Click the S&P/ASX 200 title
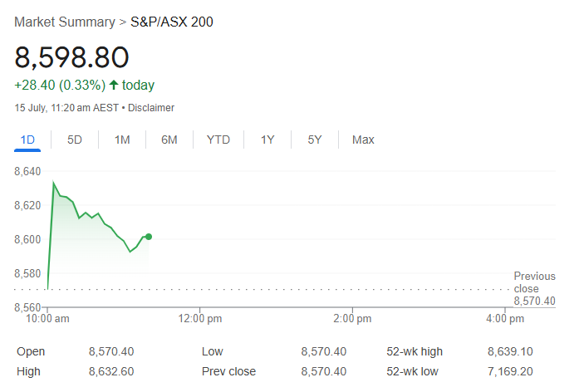 (x=172, y=22)
